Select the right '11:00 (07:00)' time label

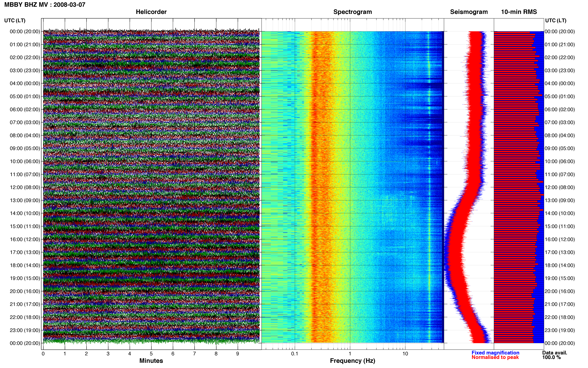[x=560, y=174]
